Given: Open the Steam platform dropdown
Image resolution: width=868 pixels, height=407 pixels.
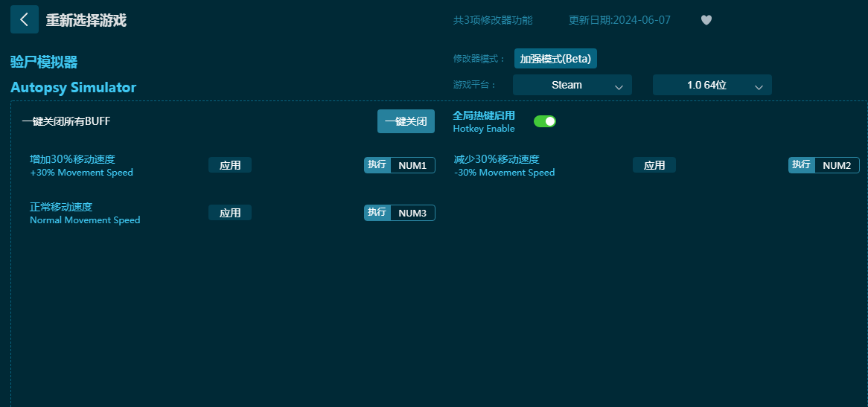Looking at the screenshot, I should [572, 85].
